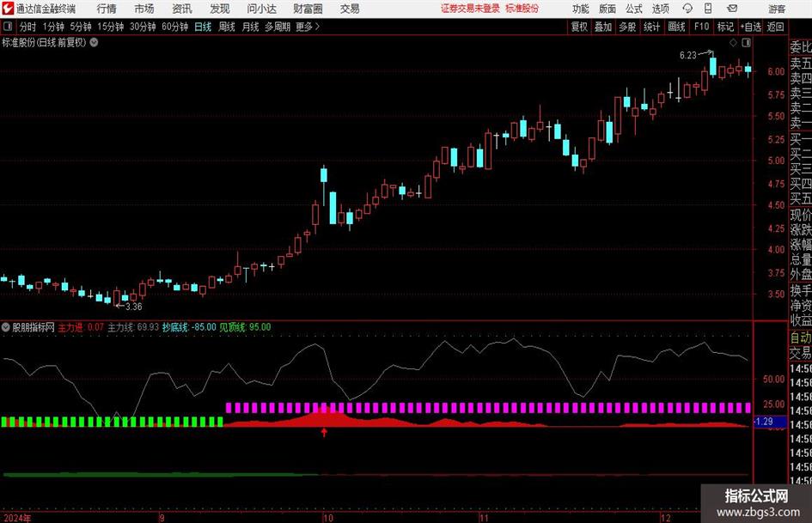
Task: Click 见顶线: 95.00 indicator label
Action: point(245,327)
